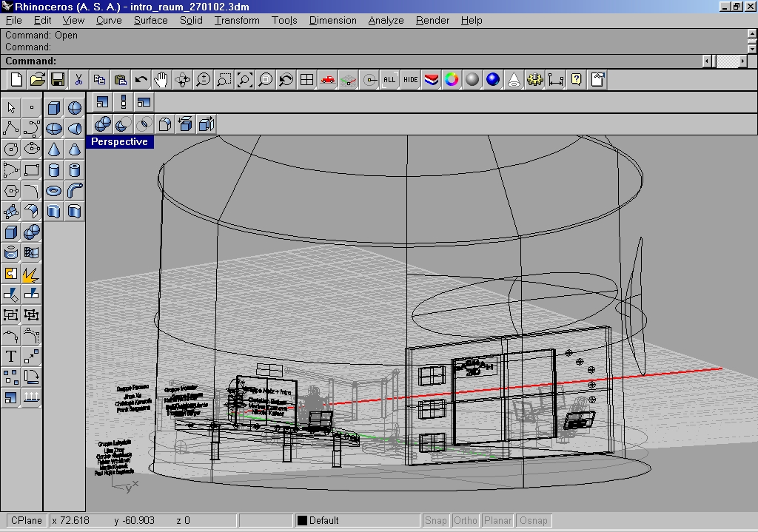Click the Torus solid icon
The width and height of the screenshot is (758, 532).
(x=54, y=191)
